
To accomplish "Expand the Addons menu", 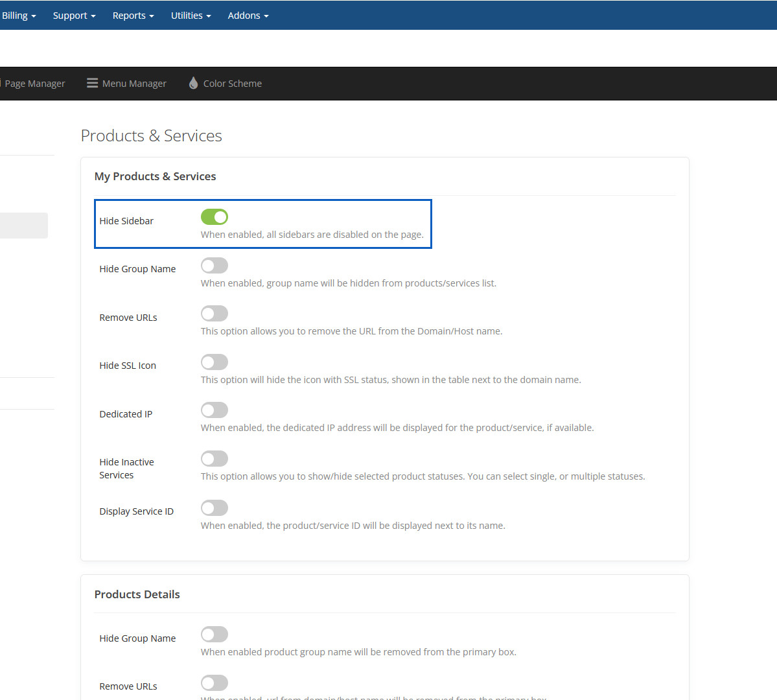I will pyautogui.click(x=248, y=16).
